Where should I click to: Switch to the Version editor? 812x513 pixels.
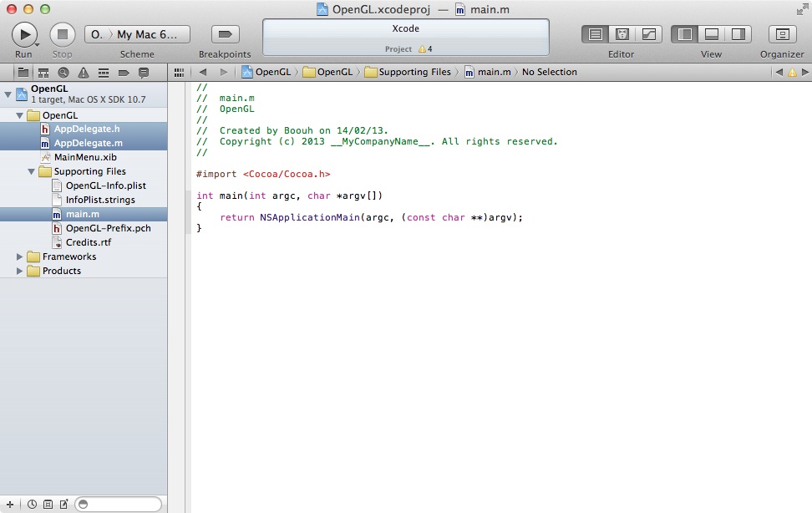click(648, 34)
